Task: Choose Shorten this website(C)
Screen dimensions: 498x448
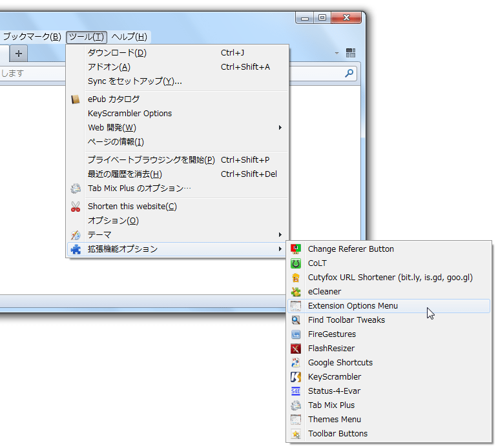Action: 178,207
